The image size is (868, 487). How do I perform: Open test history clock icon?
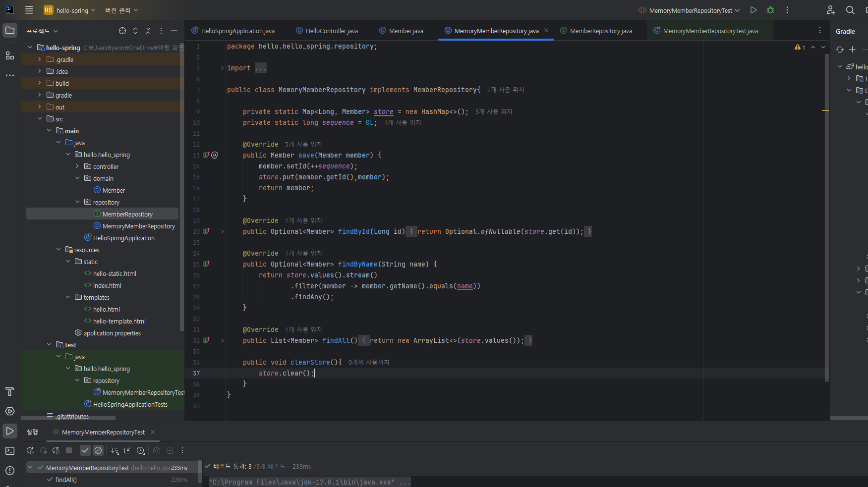[x=141, y=450]
